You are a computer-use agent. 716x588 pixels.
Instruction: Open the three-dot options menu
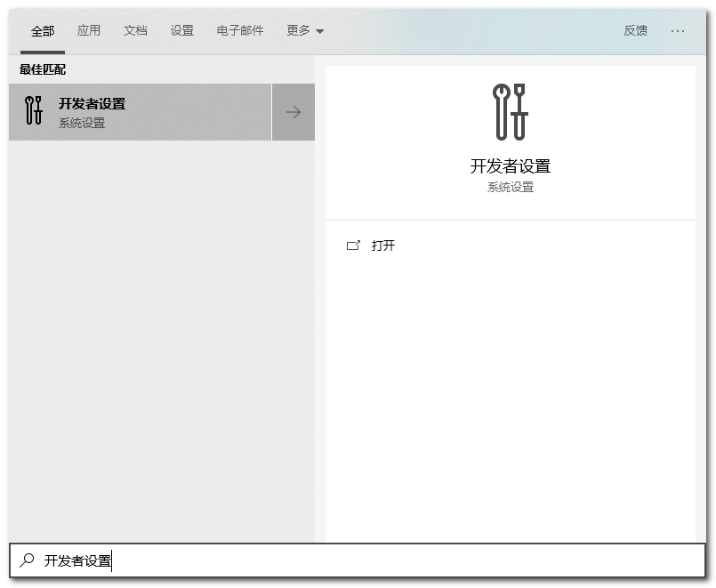(678, 30)
